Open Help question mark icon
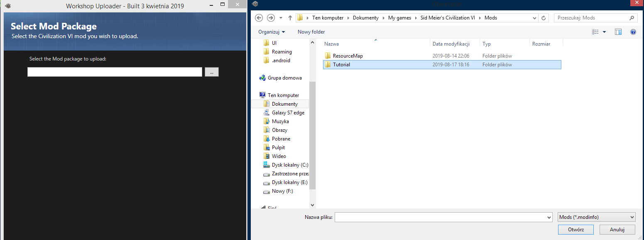This screenshot has width=644, height=240. pyautogui.click(x=633, y=32)
